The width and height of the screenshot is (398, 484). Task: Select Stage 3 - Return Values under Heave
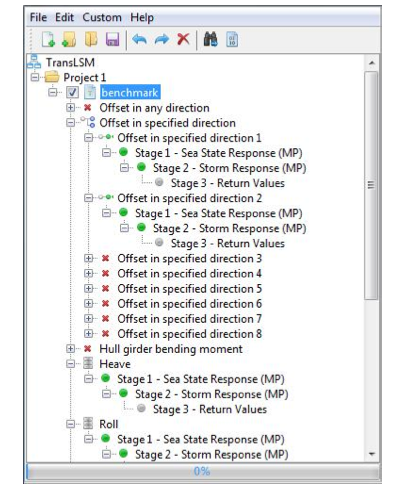(x=210, y=409)
